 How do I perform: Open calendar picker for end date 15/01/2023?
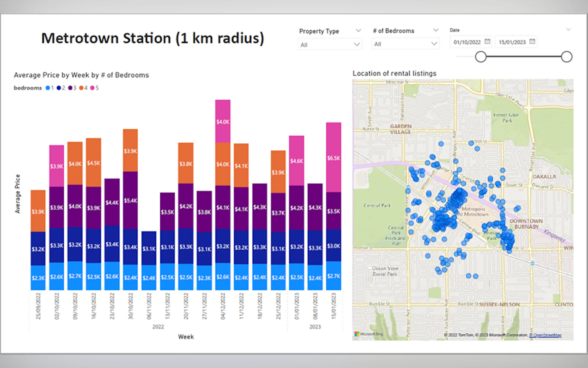[x=532, y=41]
